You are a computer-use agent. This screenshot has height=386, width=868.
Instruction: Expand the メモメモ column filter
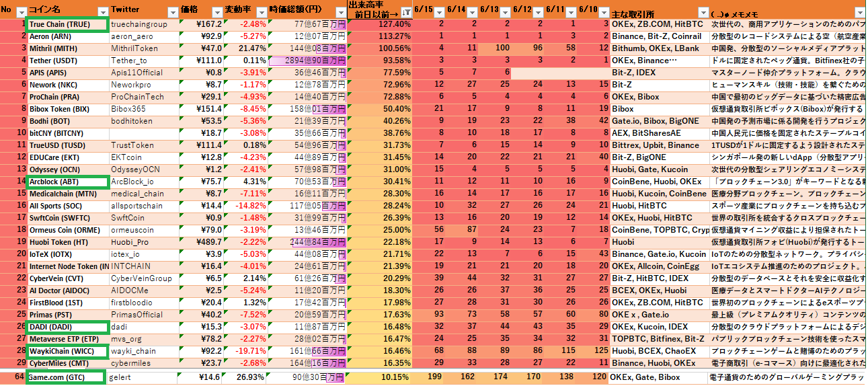coord(859,11)
